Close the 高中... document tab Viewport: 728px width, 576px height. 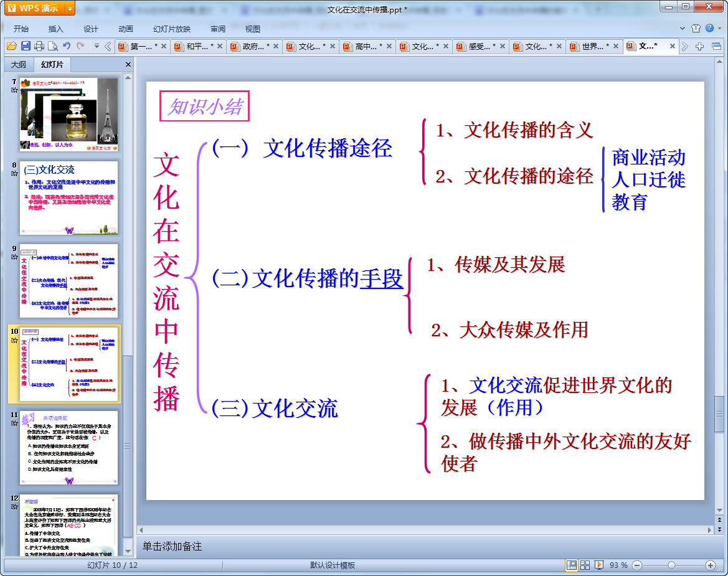tap(390, 47)
